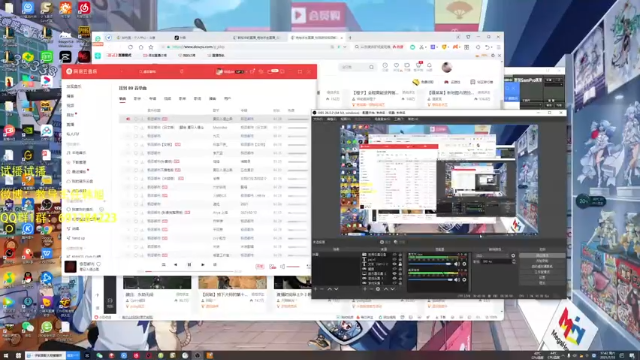Click the microphone icon in NetEase title bar

tap(182, 71)
